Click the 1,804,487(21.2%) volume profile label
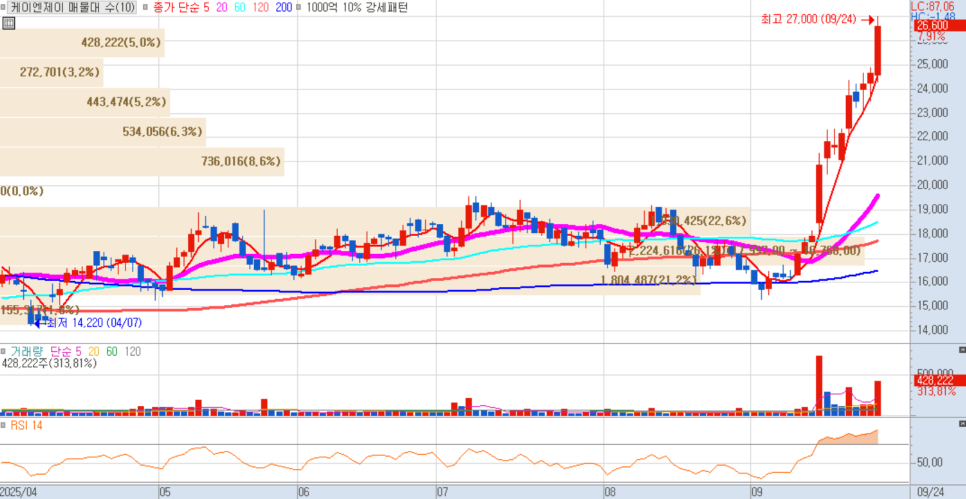The image size is (966, 499). click(648, 280)
